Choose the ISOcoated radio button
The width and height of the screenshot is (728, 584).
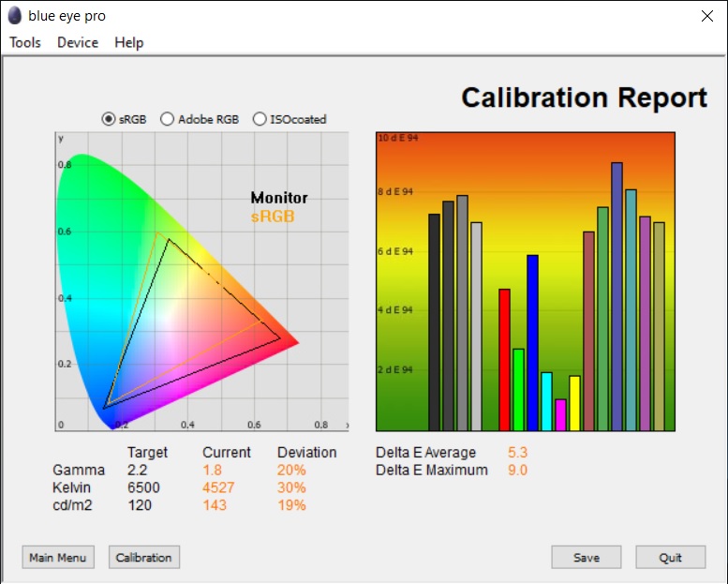(260, 119)
